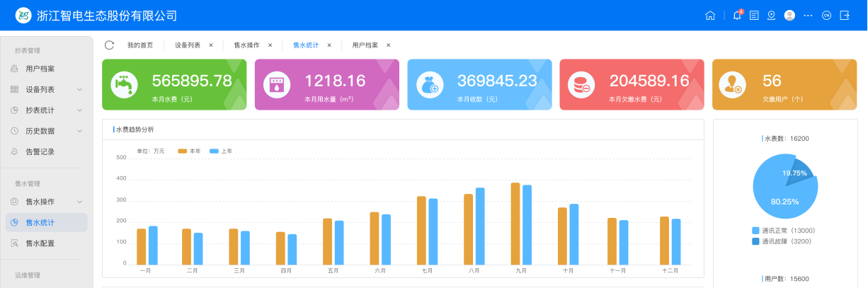The image size is (868, 288).
Task: Close the 设备列表 tab
Action: coord(211,45)
